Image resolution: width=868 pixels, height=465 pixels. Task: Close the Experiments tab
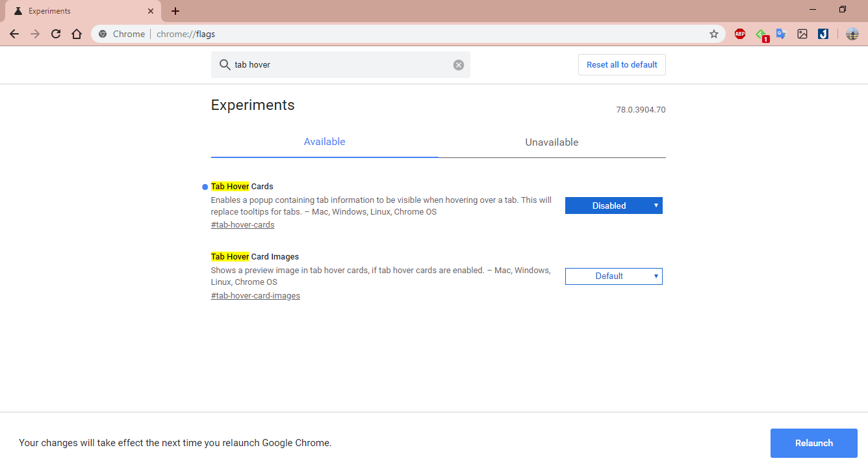point(151,11)
